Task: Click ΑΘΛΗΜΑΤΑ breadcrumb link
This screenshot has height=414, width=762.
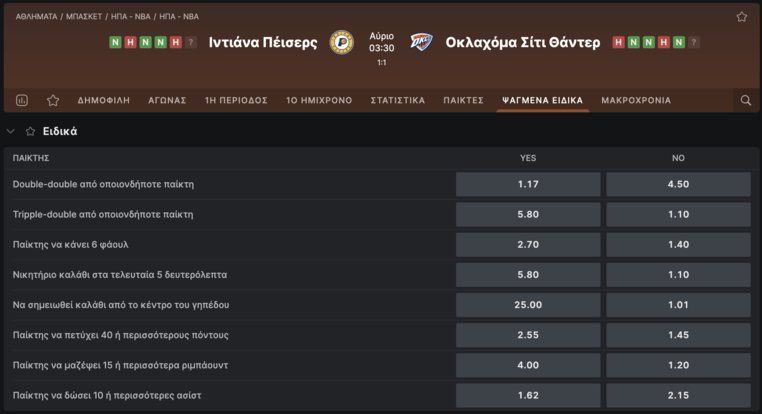Action: 36,17
